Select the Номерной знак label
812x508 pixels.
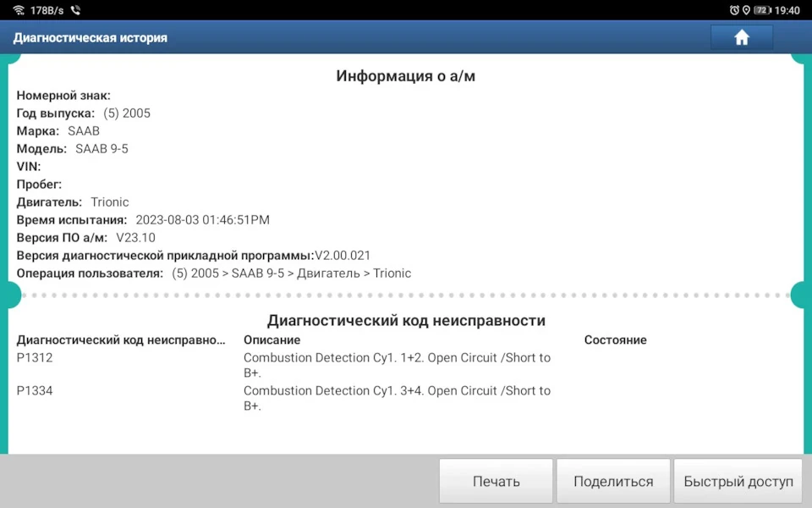click(x=63, y=96)
